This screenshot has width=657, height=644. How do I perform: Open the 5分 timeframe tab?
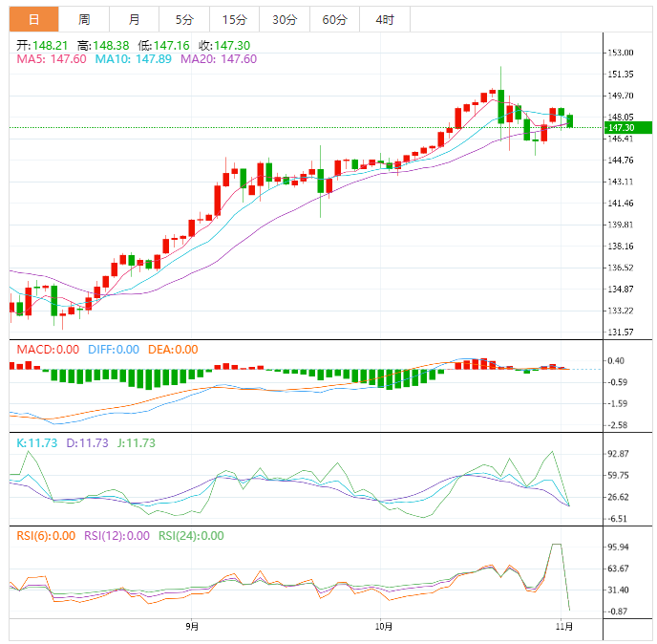(183, 19)
